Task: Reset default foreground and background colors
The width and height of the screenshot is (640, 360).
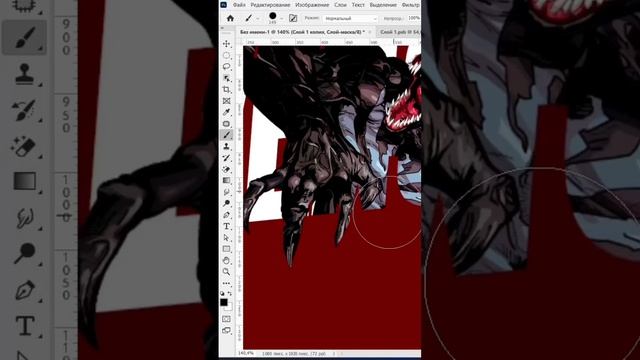Action: click(x=222, y=293)
